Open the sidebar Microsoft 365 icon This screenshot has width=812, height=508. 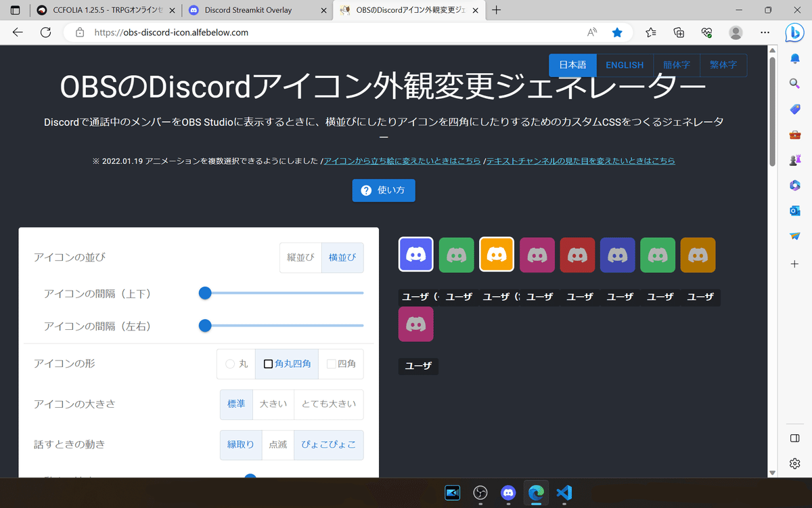coord(795,185)
